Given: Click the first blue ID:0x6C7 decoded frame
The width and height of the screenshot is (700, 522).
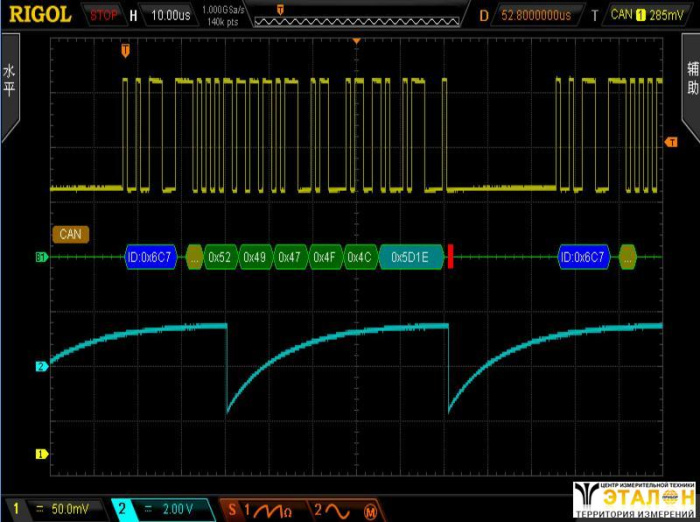Looking at the screenshot, I should tap(150, 257).
